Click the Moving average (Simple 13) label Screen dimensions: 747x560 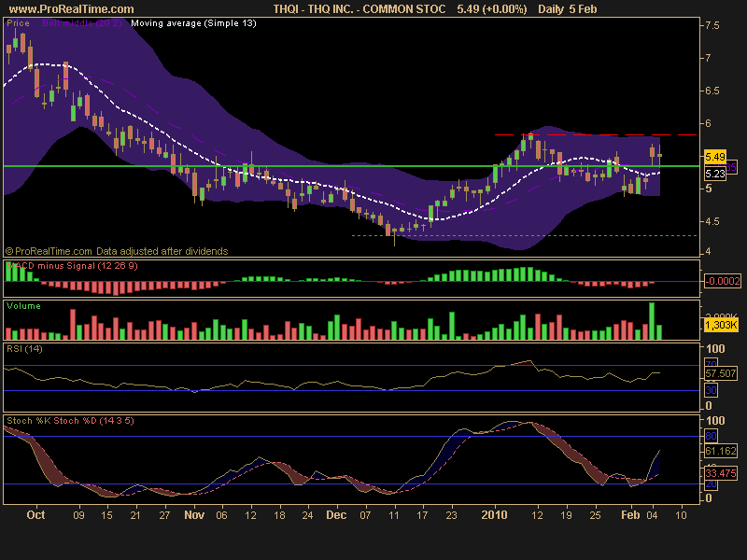[193, 22]
